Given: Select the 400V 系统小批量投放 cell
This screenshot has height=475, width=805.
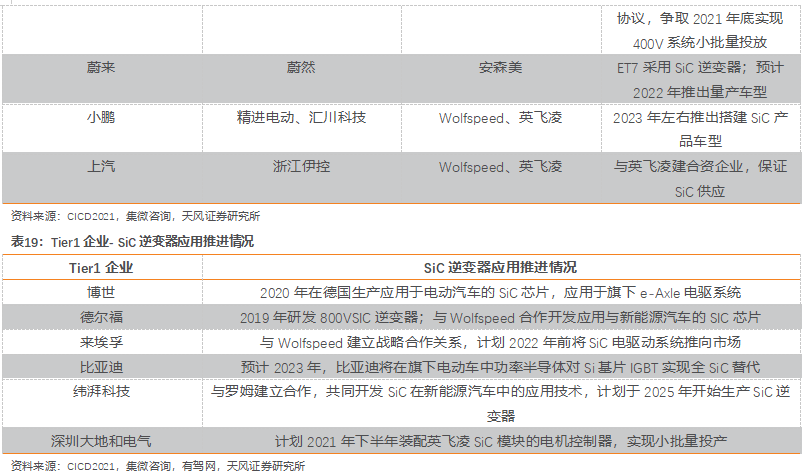Looking at the screenshot, I should tap(700, 30).
